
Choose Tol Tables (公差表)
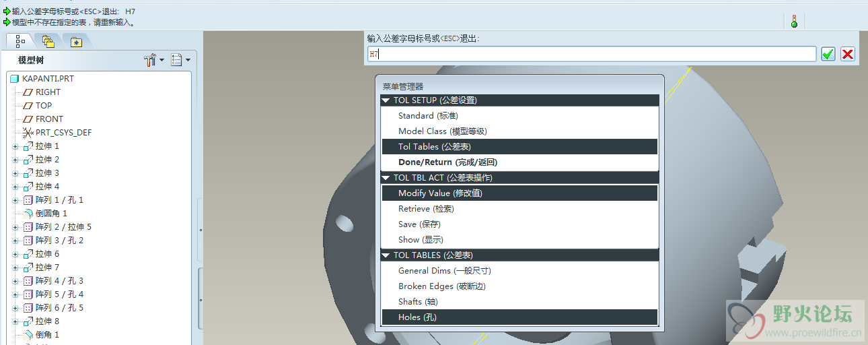point(519,147)
